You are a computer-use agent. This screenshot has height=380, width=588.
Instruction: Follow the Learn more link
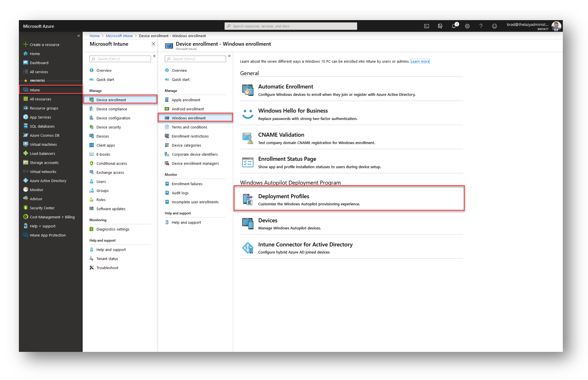[420, 61]
